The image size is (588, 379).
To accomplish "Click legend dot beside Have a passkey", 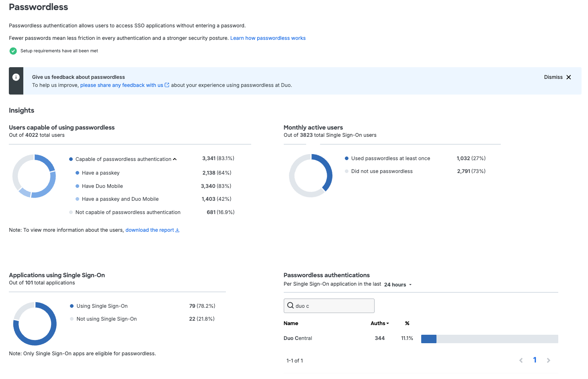I will (x=78, y=173).
